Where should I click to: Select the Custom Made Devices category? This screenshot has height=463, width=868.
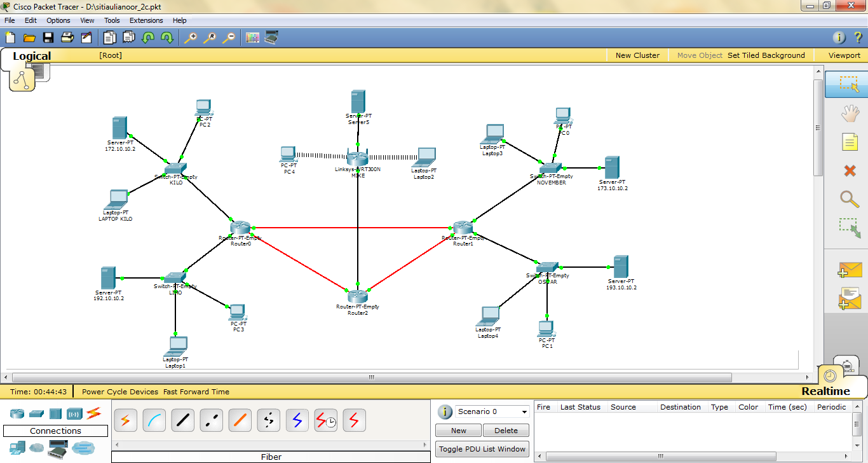point(58,449)
